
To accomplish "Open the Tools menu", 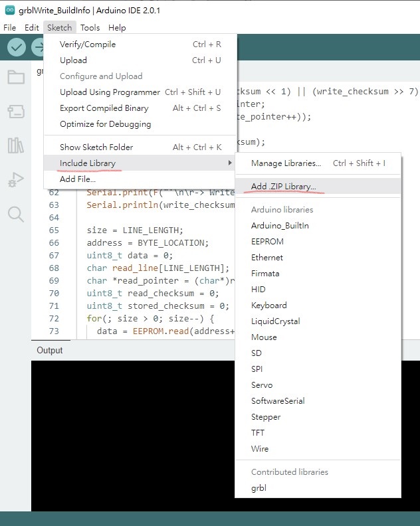I will pyautogui.click(x=90, y=27).
